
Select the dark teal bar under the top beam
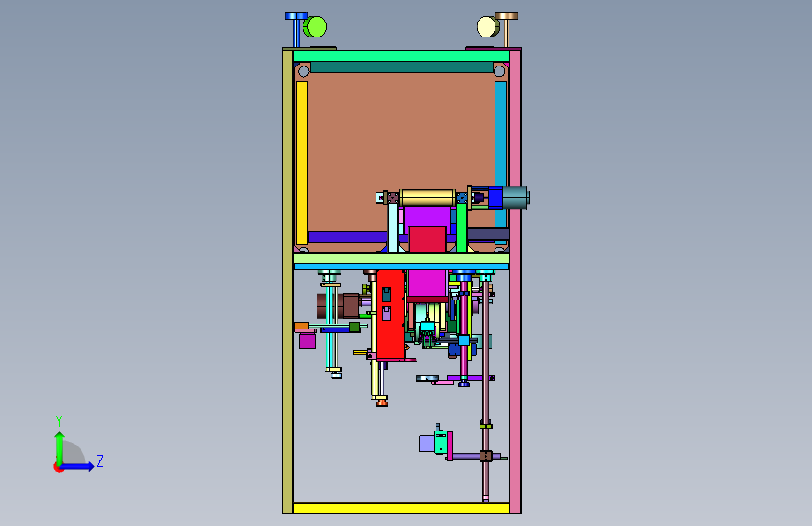click(402, 66)
